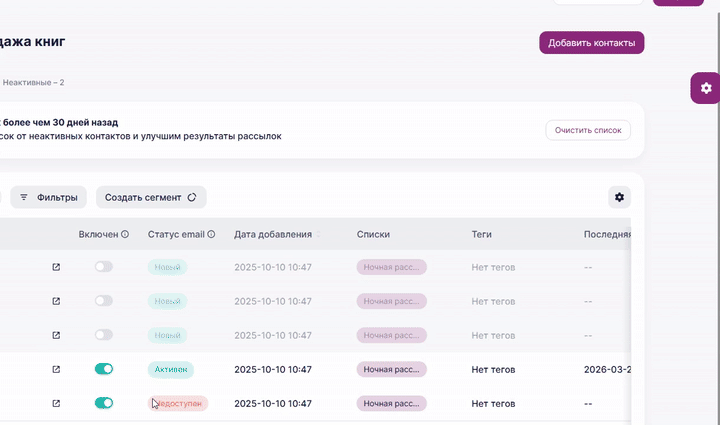Turn off the toggle in Недоступен row

(104, 403)
